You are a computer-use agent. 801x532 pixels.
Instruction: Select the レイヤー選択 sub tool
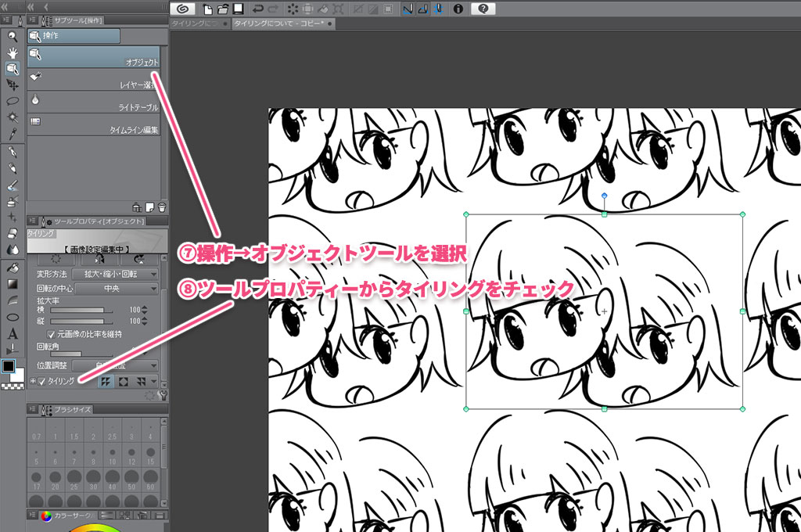(94, 79)
